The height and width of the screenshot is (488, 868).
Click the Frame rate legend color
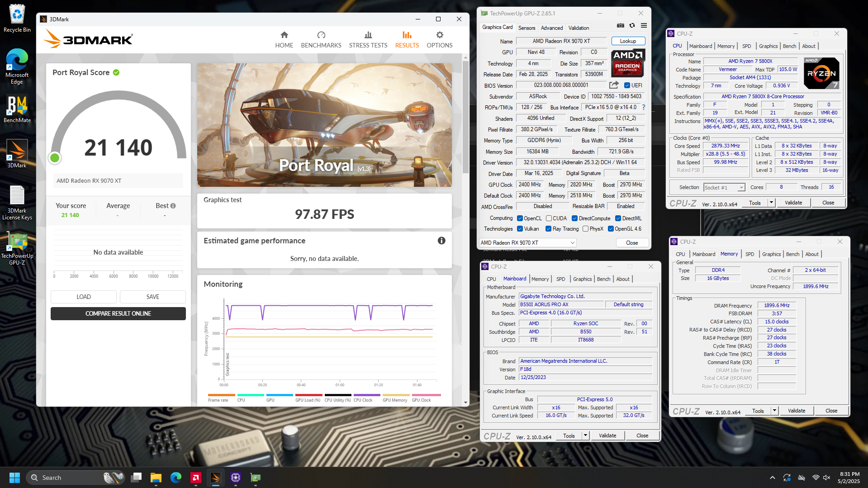221,395
